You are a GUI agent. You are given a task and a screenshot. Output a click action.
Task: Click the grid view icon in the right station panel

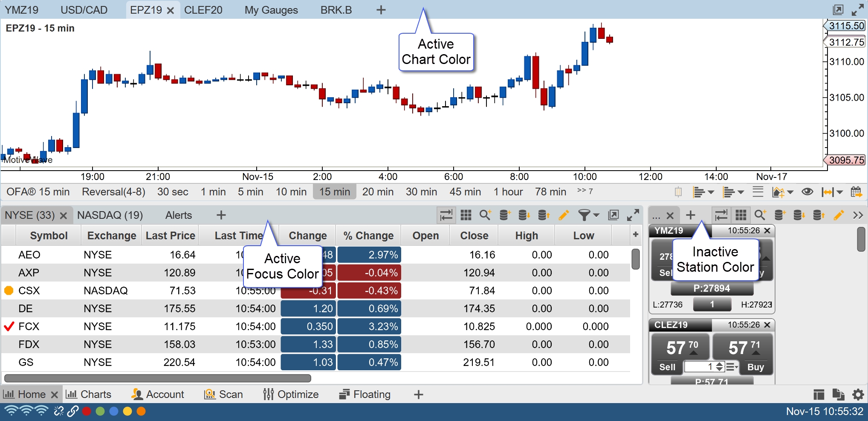pos(741,215)
